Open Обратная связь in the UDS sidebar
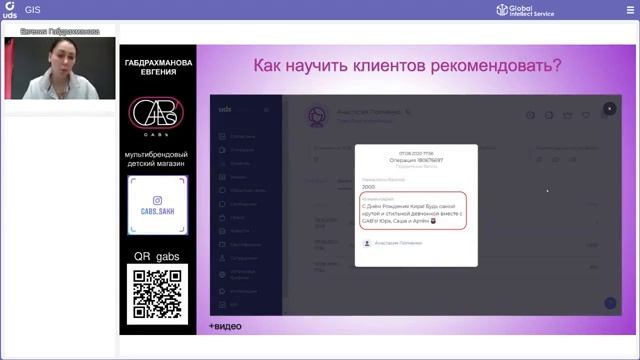 click(242, 190)
